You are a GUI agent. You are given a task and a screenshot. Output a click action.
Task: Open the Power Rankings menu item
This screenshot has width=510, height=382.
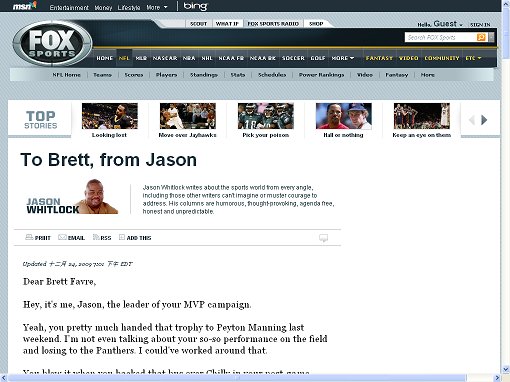(321, 75)
